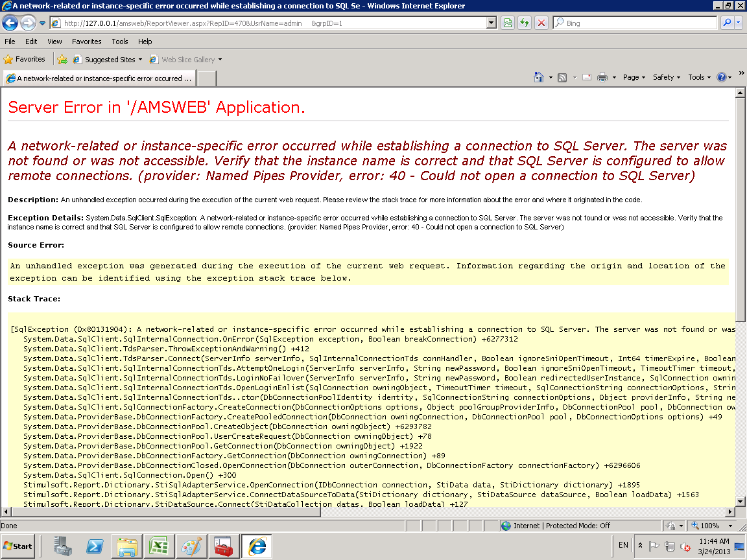Open the Help menu
Image resolution: width=747 pixels, height=560 pixels.
coord(145,41)
